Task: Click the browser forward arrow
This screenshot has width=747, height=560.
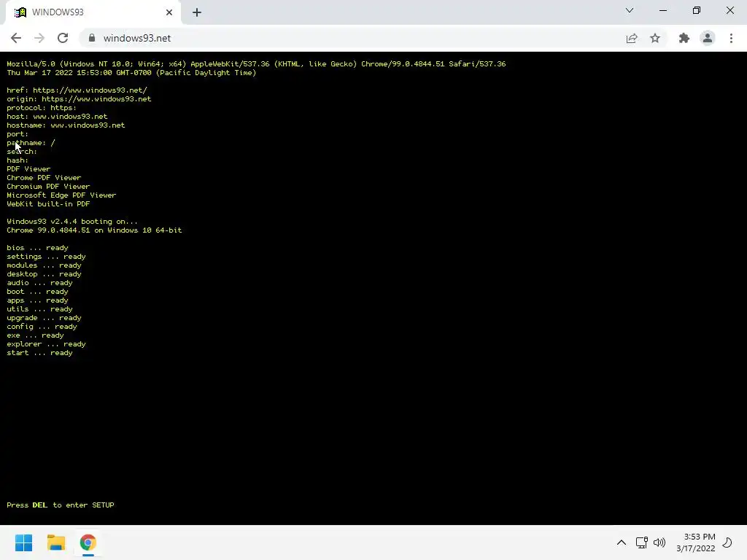Action: (x=39, y=38)
